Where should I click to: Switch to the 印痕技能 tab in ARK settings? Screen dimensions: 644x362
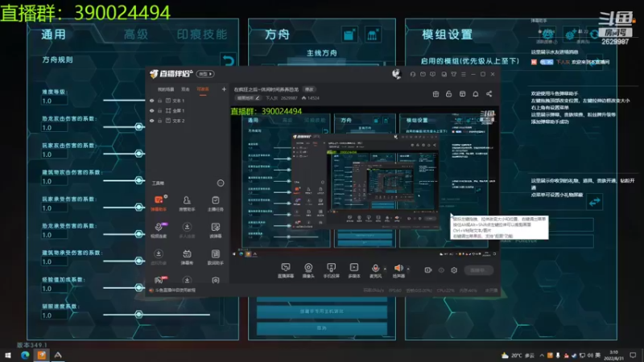click(202, 35)
